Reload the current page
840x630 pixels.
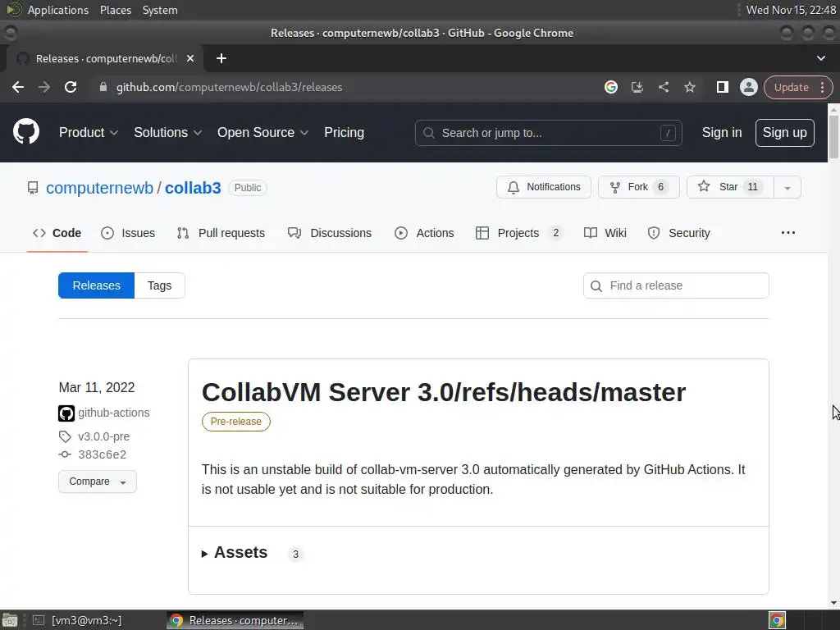(71, 87)
